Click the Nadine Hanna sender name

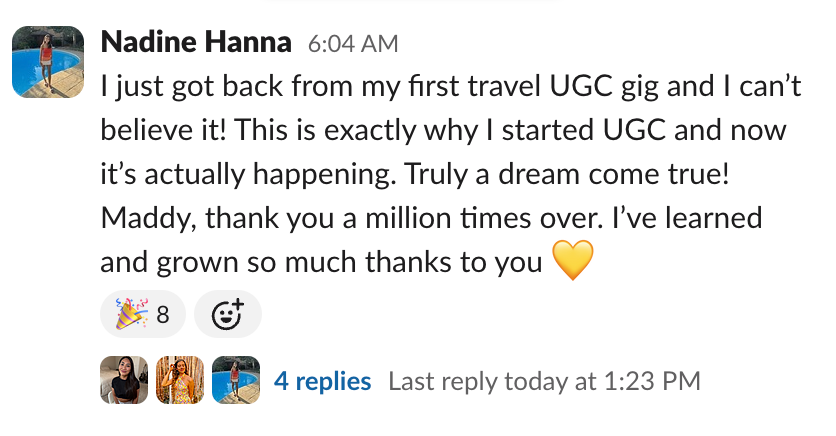[x=196, y=43]
